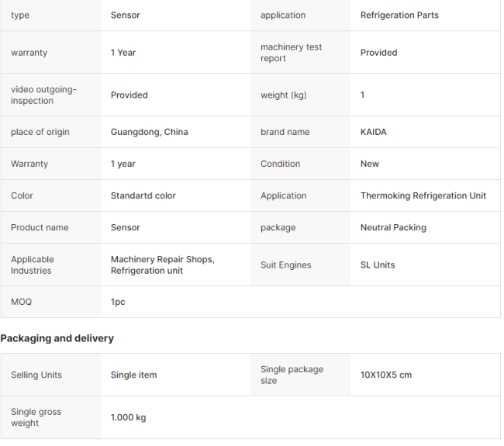Click the 'KAIDA' brand name value
The height and width of the screenshot is (446, 504).
374,132
